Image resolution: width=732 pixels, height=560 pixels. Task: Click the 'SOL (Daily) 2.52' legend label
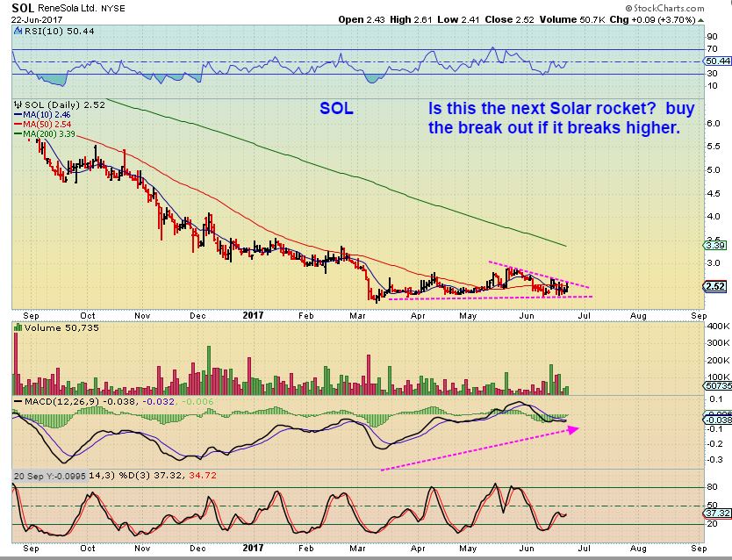coord(65,104)
